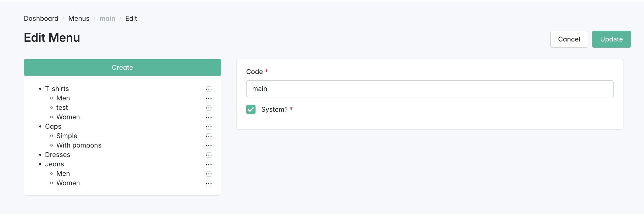Click ellipsis icon for Women under T-shirts

coord(209,117)
